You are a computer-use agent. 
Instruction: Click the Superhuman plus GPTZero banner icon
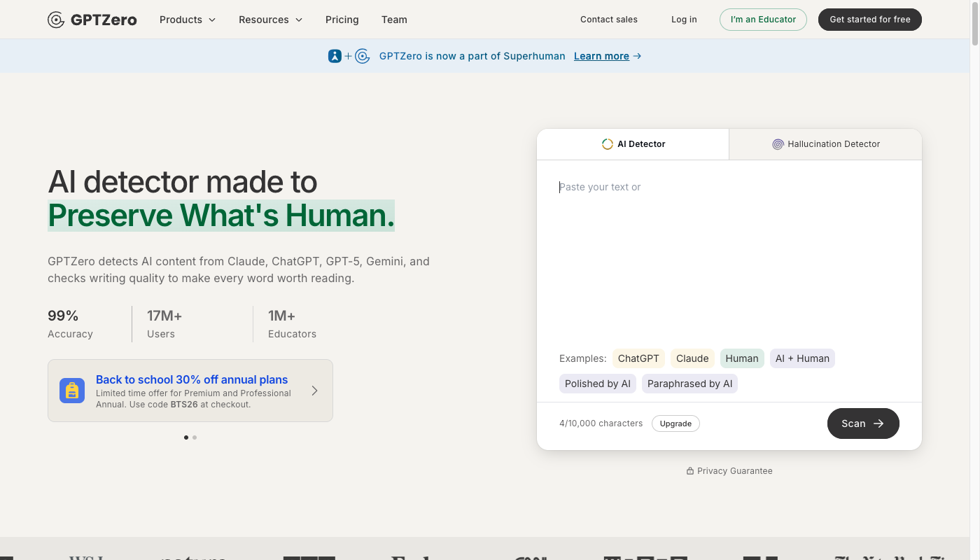click(349, 56)
